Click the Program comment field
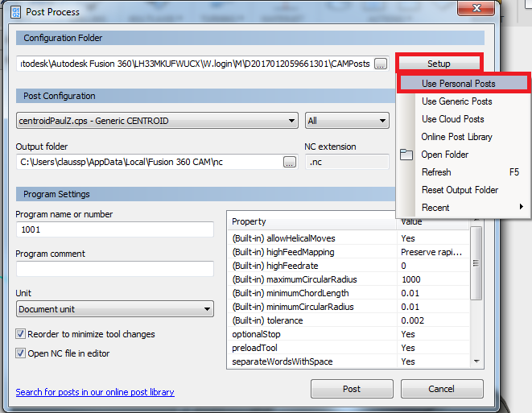The width and height of the screenshot is (532, 413). [x=114, y=269]
